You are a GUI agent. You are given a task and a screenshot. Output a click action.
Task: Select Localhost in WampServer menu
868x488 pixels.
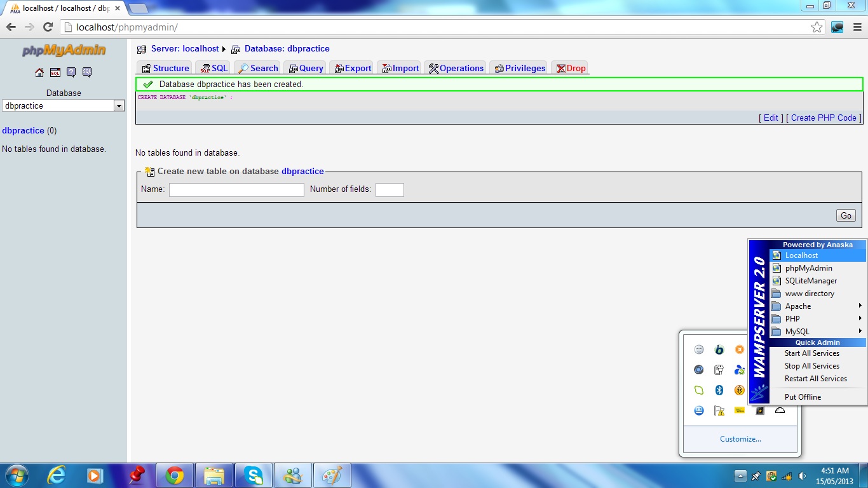[818, 255]
